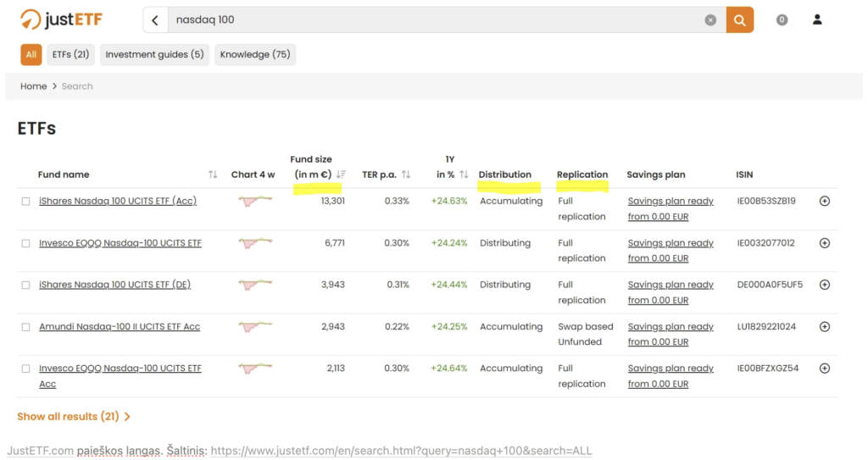Screen dimensions: 868x460
Task: Open the comparison counter badge showing 0
Action: click(782, 20)
